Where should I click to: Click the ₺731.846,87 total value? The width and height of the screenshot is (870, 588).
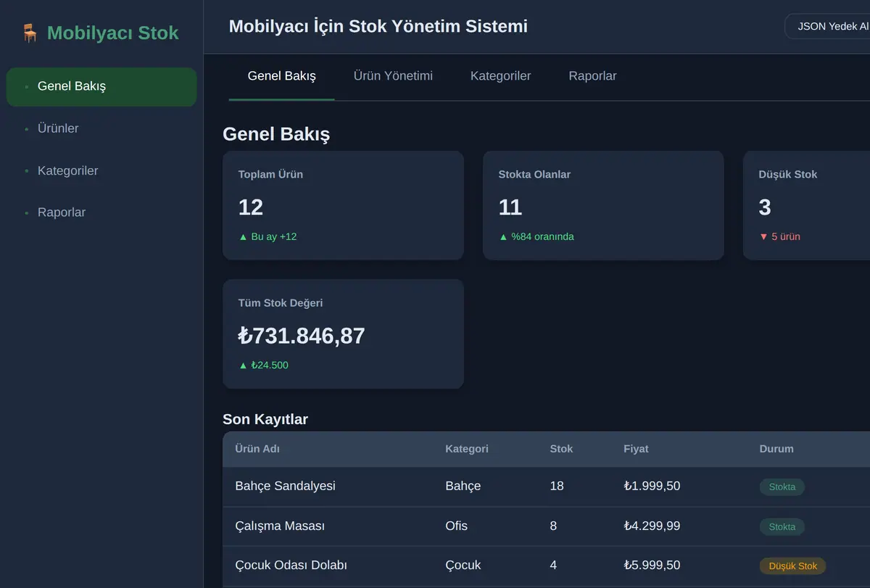pyautogui.click(x=302, y=336)
